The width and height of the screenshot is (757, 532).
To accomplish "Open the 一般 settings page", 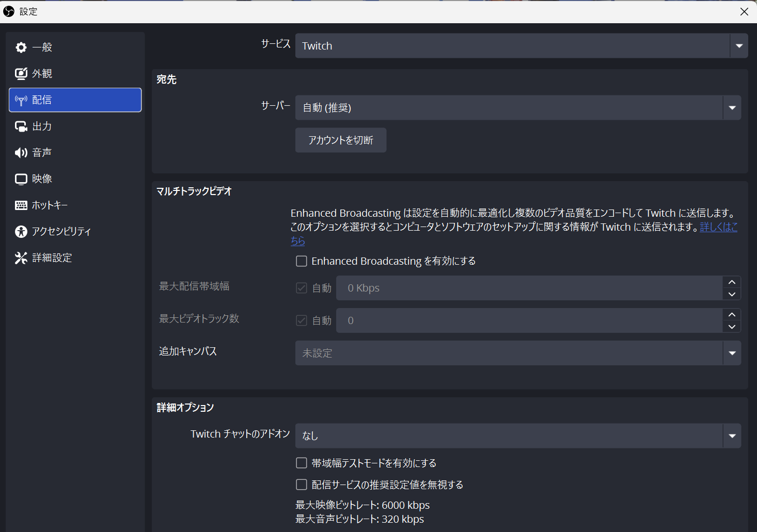I will [75, 47].
